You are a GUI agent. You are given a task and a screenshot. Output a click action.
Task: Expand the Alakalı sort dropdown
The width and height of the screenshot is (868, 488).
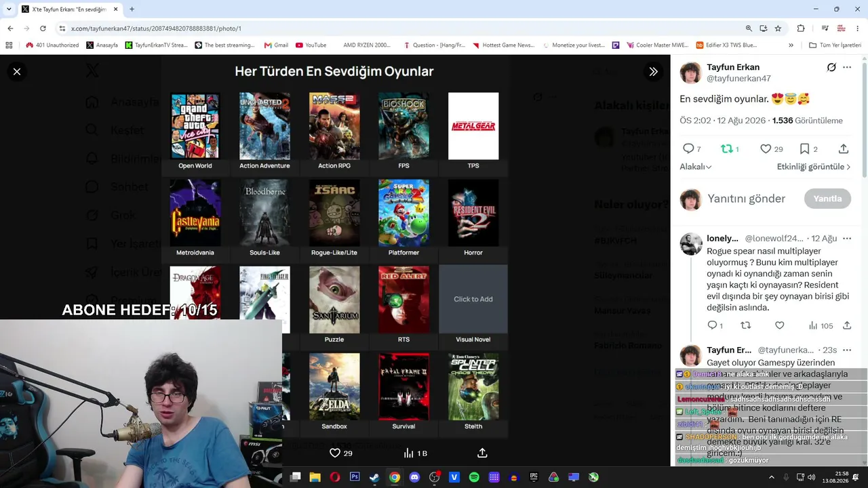[696, 167]
